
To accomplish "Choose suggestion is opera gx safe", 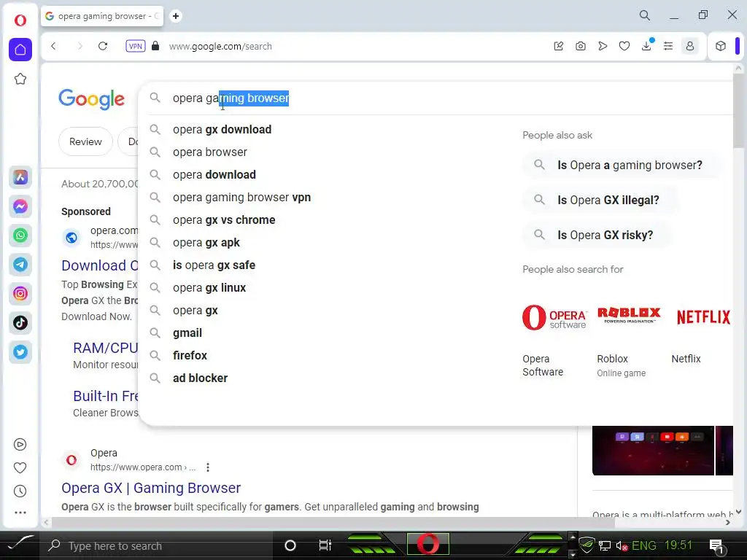I will pyautogui.click(x=214, y=265).
